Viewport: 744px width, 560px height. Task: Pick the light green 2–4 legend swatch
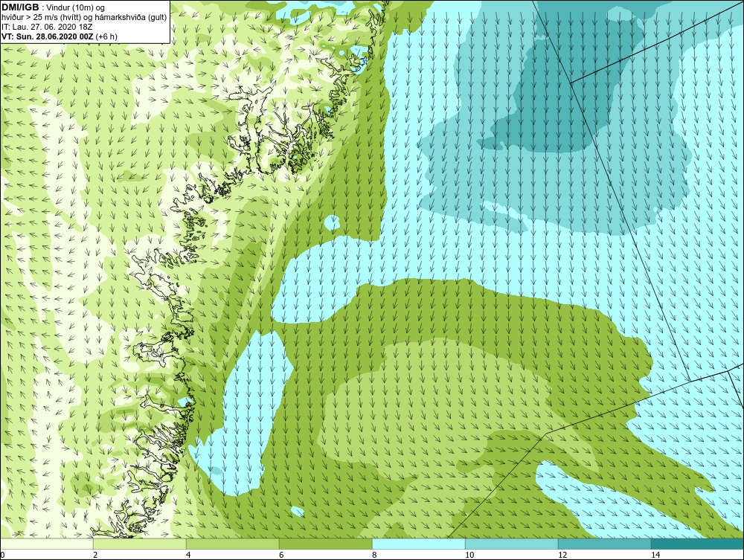(x=140, y=544)
